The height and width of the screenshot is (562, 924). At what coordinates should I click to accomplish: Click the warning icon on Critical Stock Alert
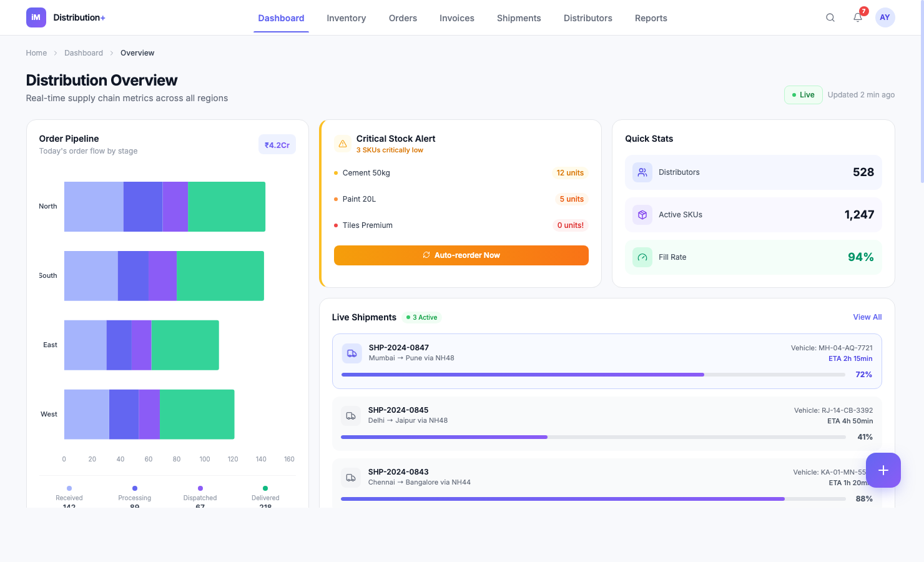pyautogui.click(x=342, y=143)
